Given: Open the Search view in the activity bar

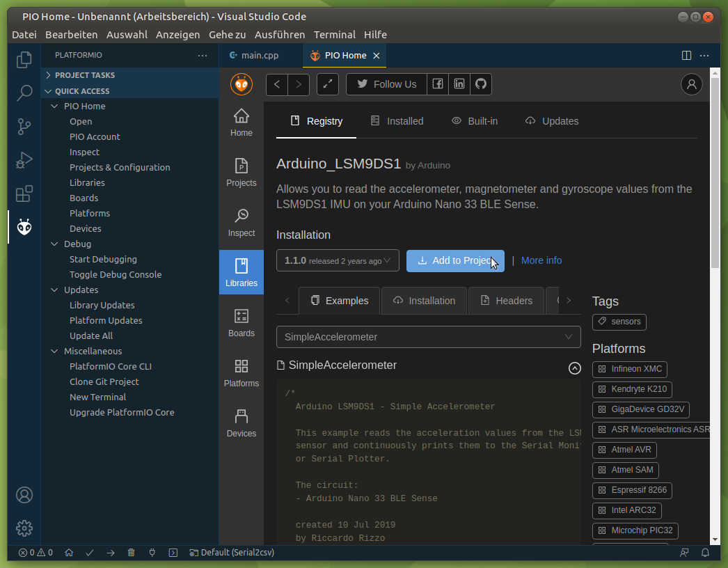Looking at the screenshot, I should tap(24, 93).
